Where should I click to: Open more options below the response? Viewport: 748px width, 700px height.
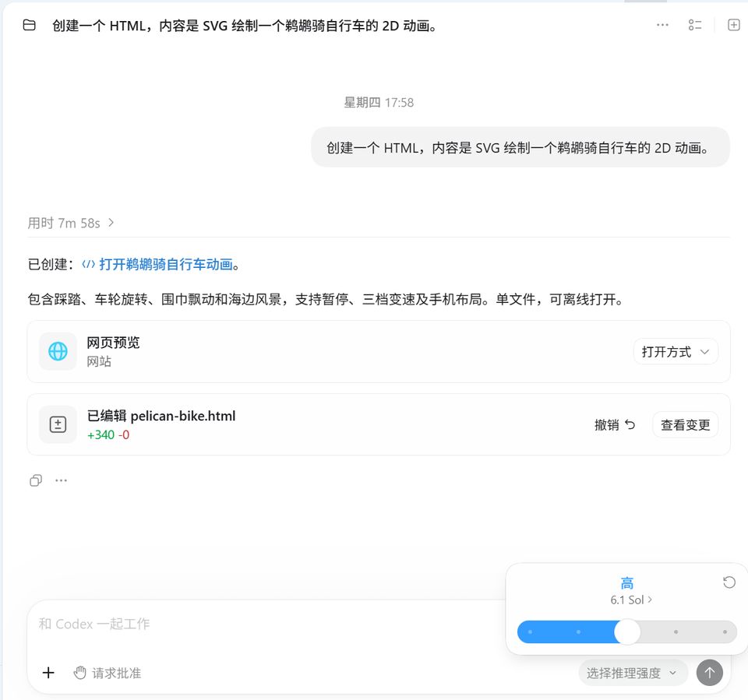[61, 480]
